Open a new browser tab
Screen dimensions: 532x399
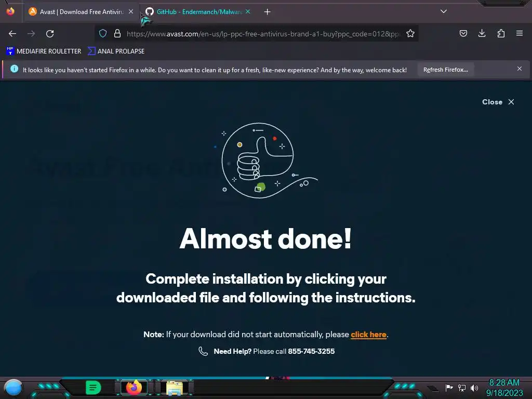(x=268, y=12)
